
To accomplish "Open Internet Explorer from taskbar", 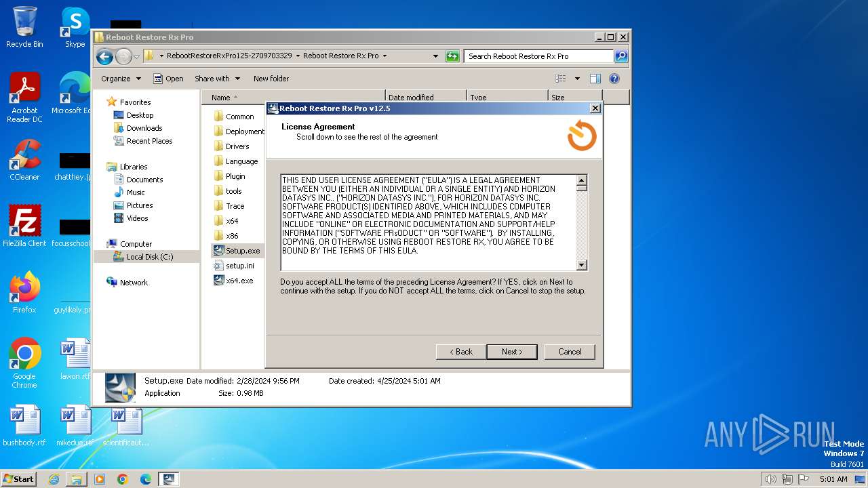I will [x=54, y=479].
